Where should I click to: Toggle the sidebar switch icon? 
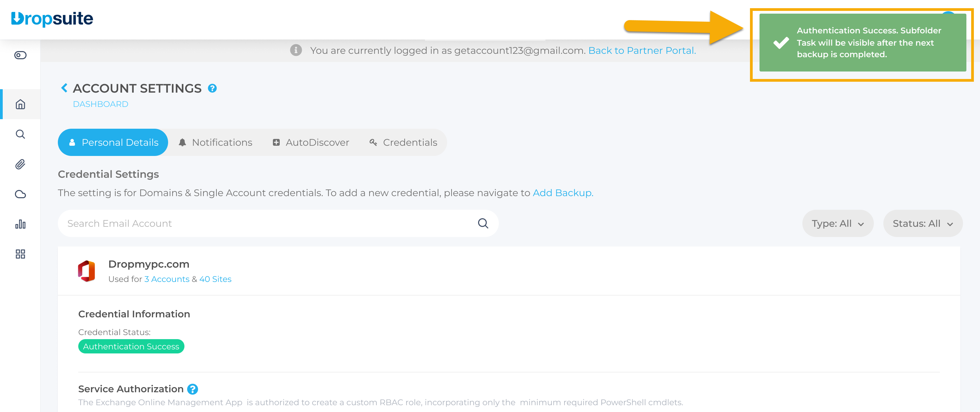click(20, 55)
